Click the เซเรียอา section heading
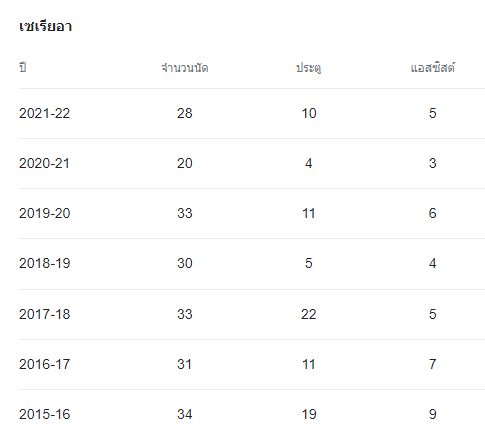This screenshot has height=447, width=485. [45, 26]
